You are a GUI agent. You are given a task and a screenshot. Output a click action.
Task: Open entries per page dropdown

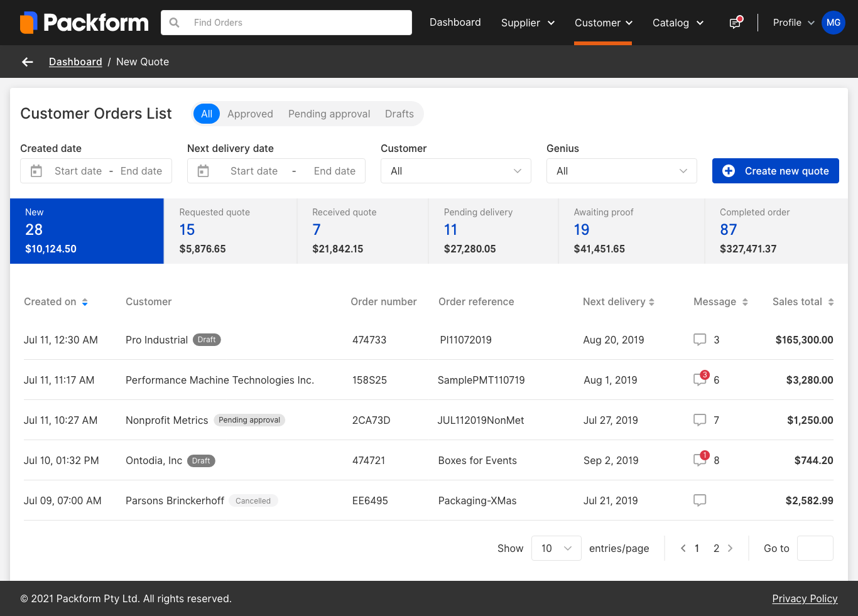(x=557, y=548)
